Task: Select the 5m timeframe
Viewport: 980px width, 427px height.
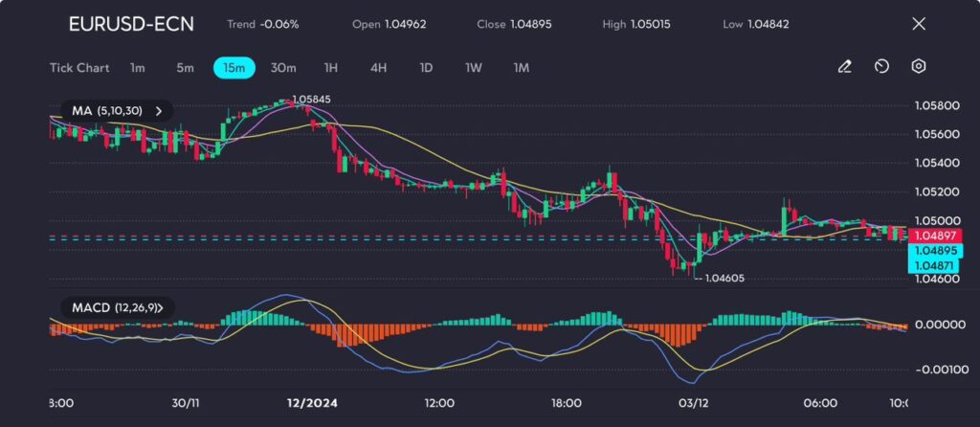Action: [185, 68]
